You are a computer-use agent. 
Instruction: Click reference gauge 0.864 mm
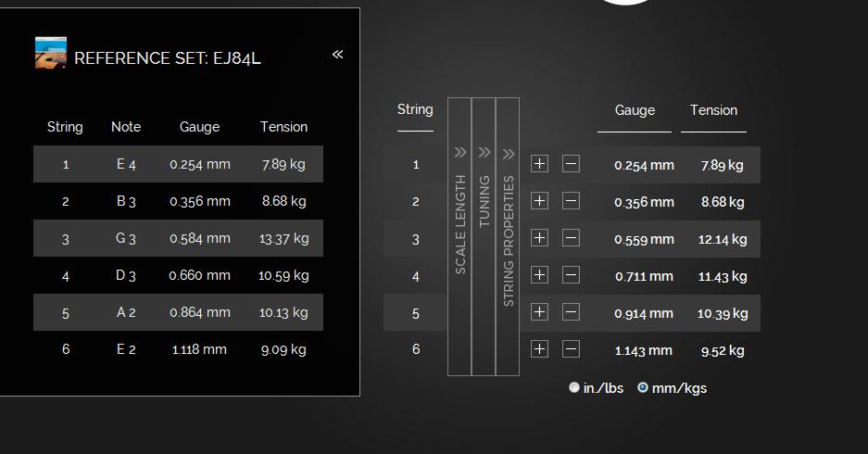[200, 312]
